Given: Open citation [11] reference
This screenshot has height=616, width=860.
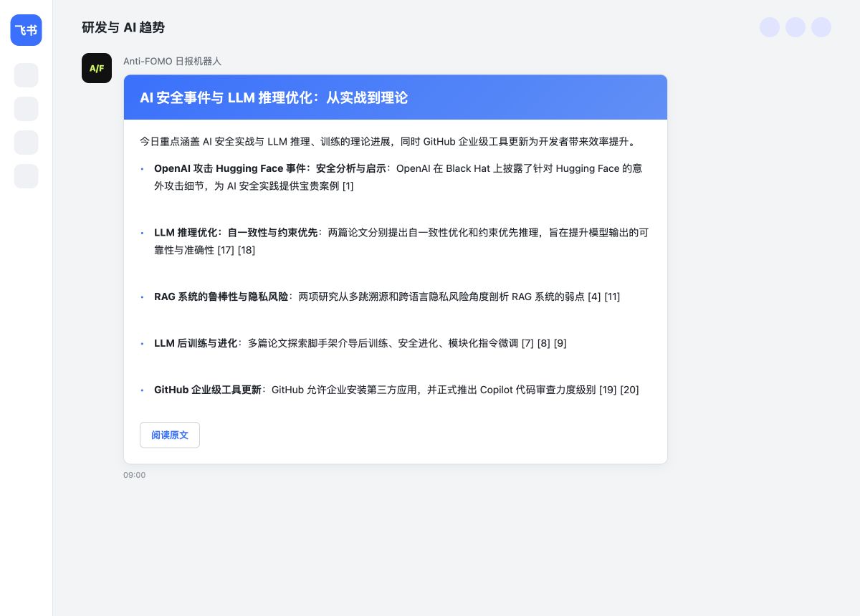Looking at the screenshot, I should (612, 297).
